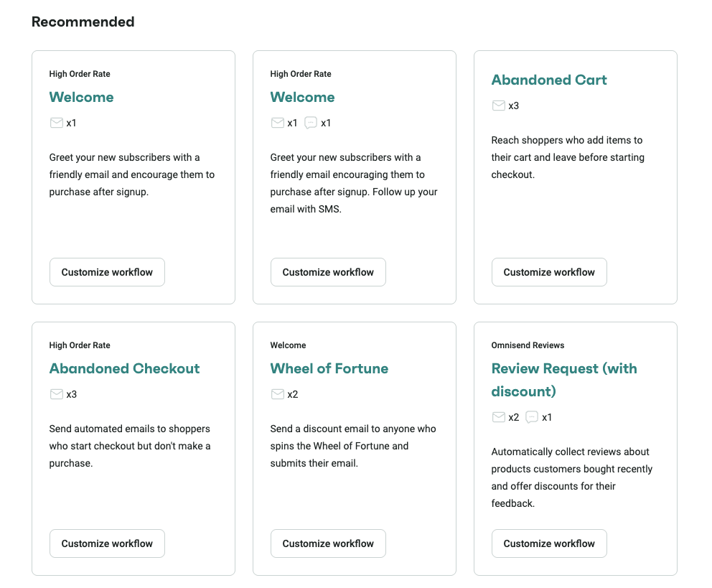The width and height of the screenshot is (712, 588).
Task: Click the email icon in first Welcome card
Action: [56, 123]
